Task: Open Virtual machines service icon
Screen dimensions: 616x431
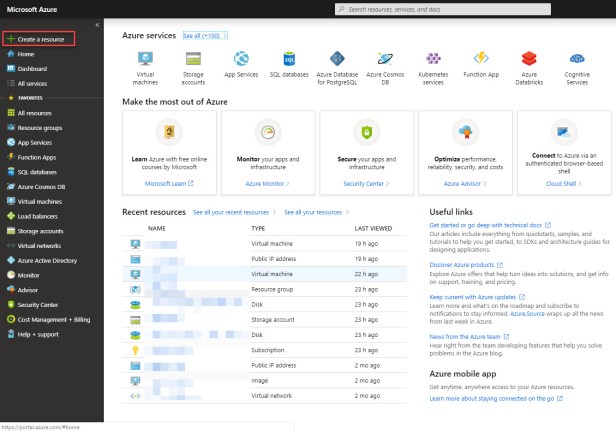Action: [x=146, y=59]
